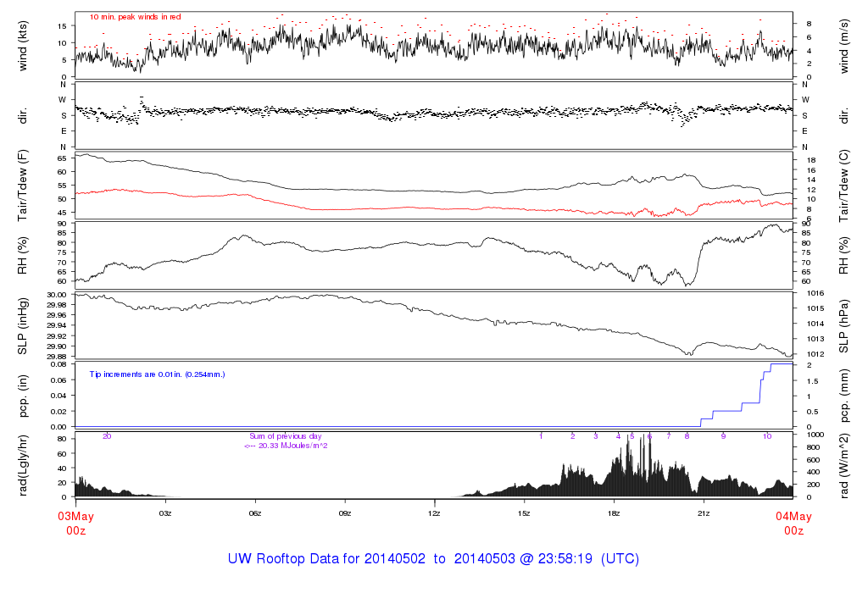
Task: Click the 20.33 MJoules/m^2 radiation total
Action: point(286,445)
